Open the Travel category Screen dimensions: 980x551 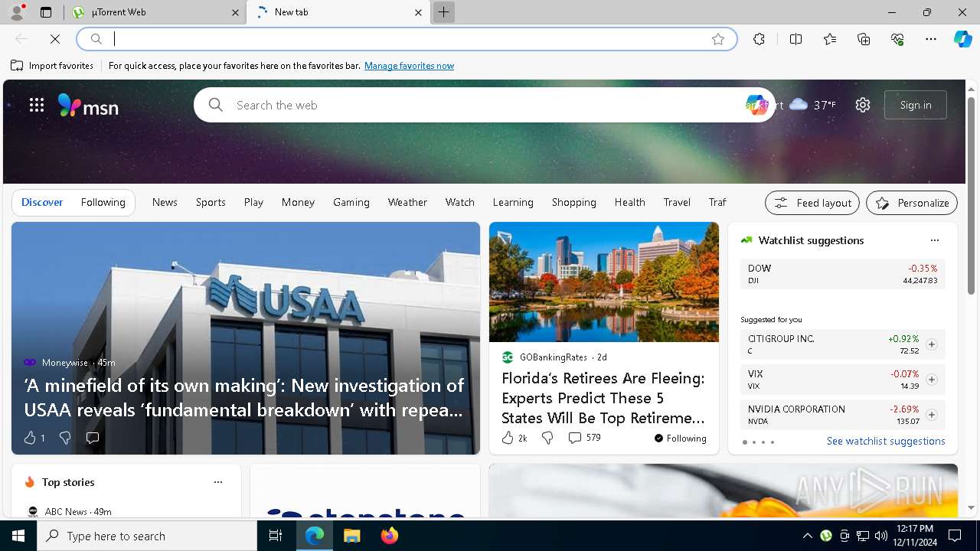point(677,202)
